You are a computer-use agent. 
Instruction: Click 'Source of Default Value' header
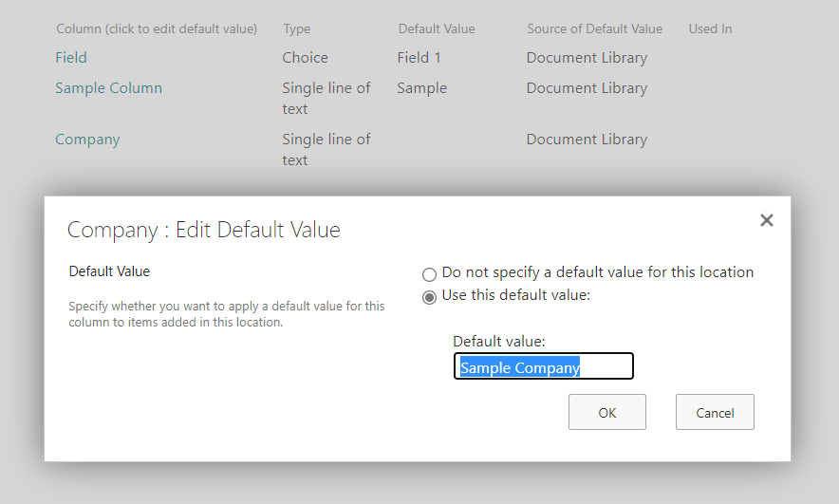tap(594, 28)
